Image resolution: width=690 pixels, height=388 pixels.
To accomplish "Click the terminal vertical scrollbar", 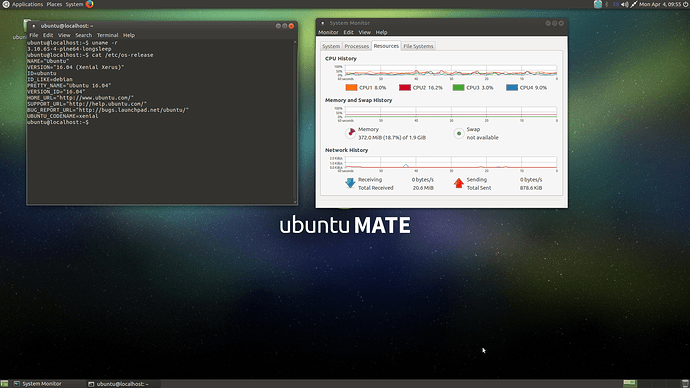I will 295,122.
